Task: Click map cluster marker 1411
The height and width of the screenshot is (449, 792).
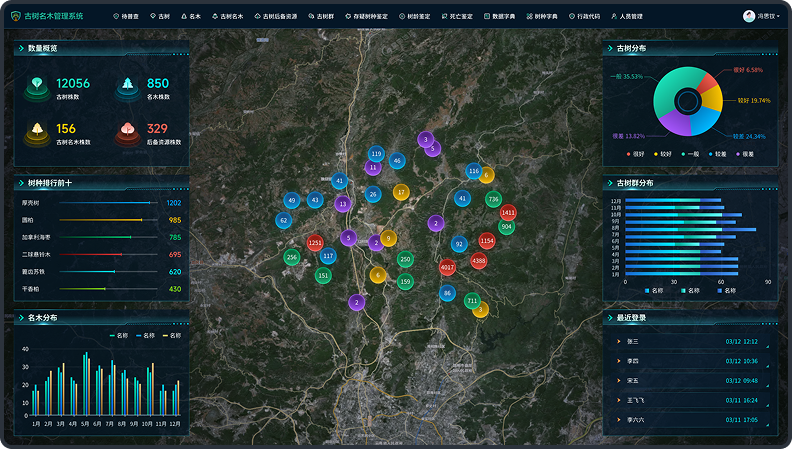Action: coord(508,212)
